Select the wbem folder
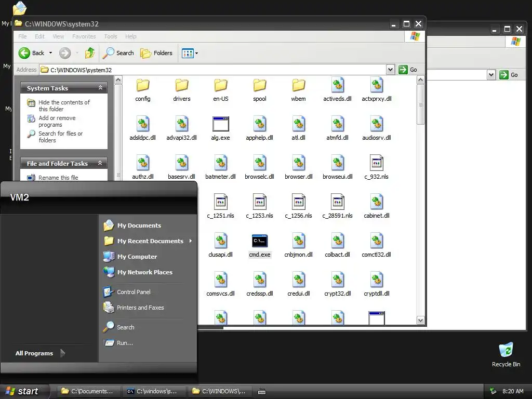532x399 pixels. click(299, 90)
